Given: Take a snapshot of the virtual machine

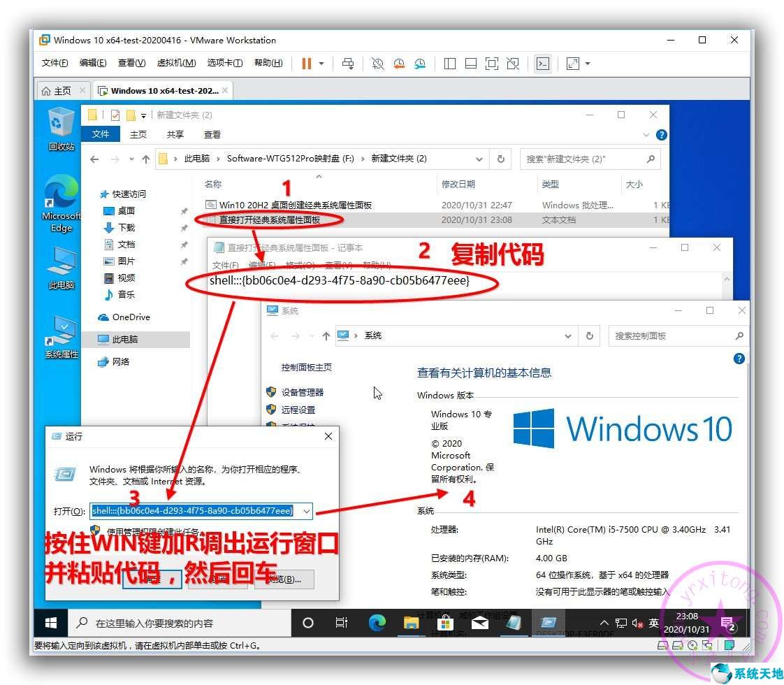Looking at the screenshot, I should coord(377,64).
